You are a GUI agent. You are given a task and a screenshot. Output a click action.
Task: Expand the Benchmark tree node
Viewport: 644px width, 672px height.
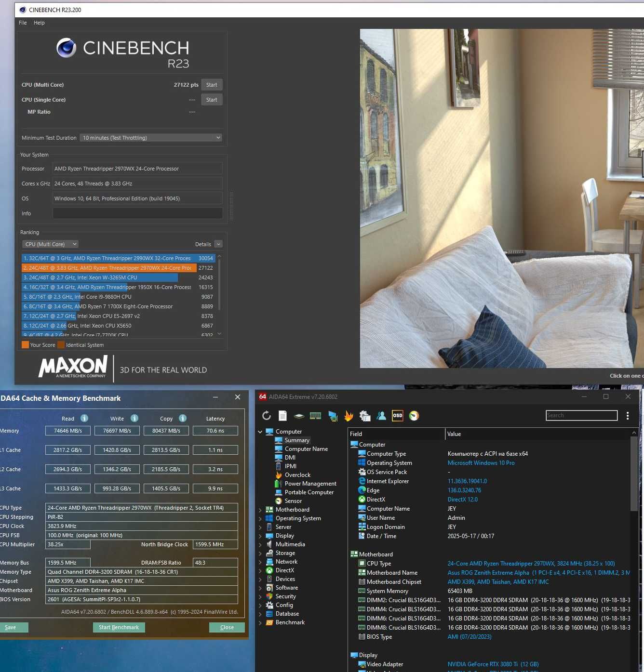(x=260, y=622)
